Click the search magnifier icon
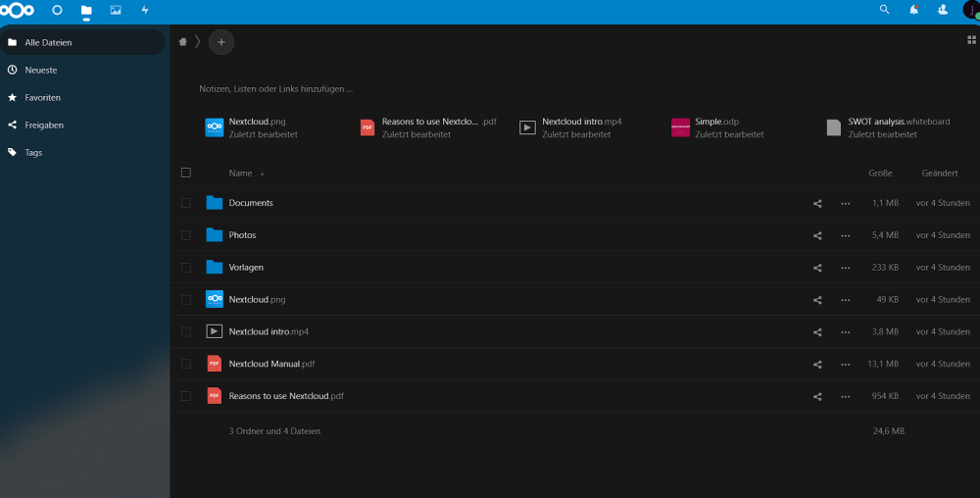The width and height of the screenshot is (980, 498). click(x=884, y=10)
